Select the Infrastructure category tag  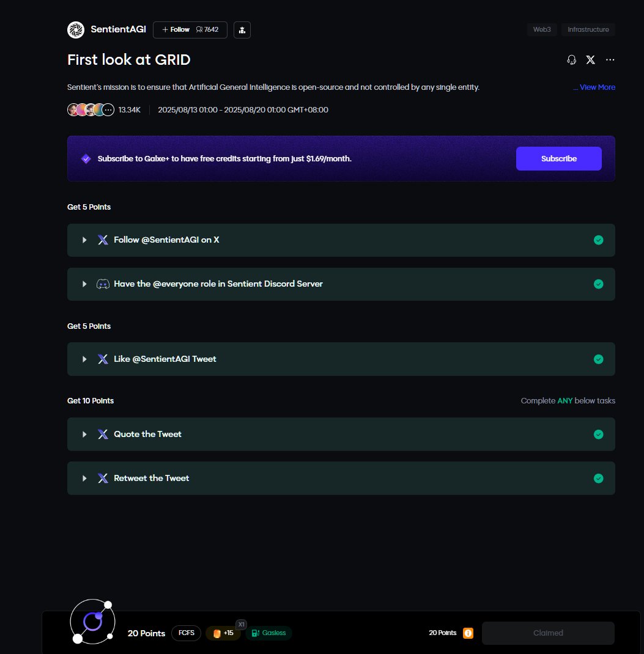point(588,29)
